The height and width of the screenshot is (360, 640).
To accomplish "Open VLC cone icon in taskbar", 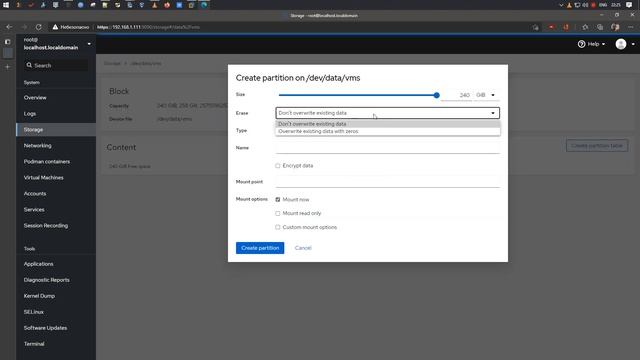I will (x=154, y=5).
